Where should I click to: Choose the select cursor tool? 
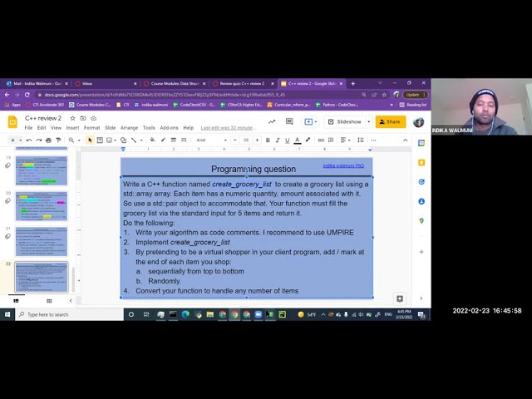pyautogui.click(x=90, y=140)
